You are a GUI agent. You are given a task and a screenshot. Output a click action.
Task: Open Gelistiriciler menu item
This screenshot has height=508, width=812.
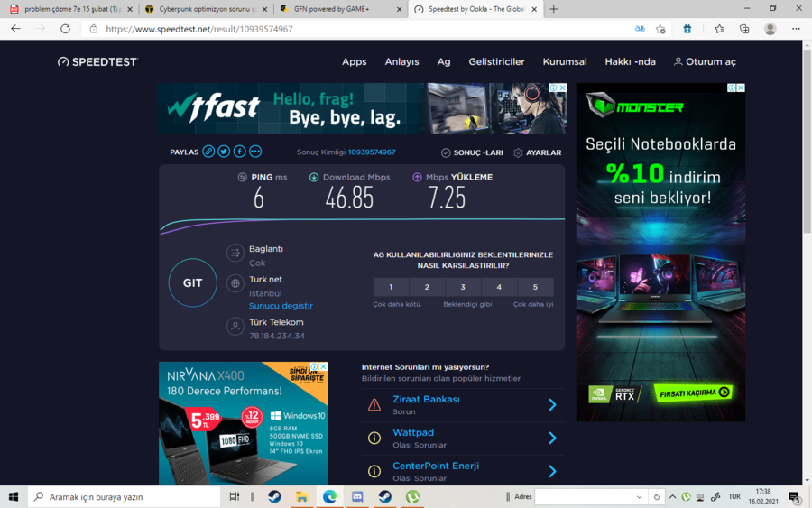coord(496,61)
